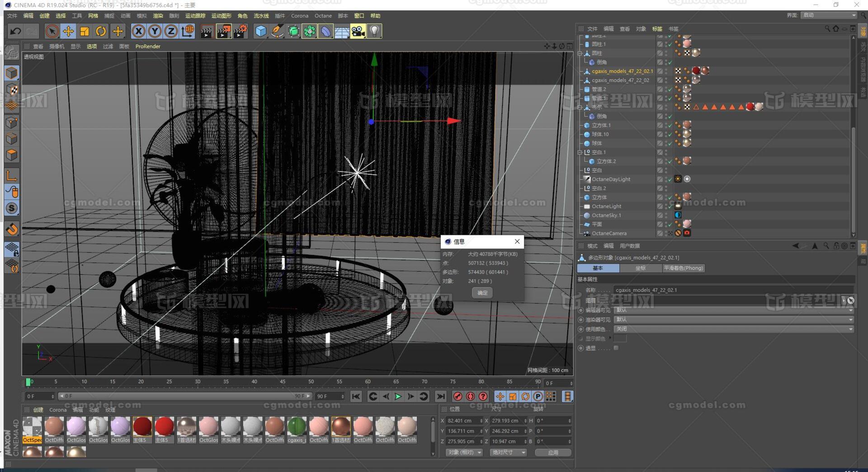The height and width of the screenshot is (472, 868).
Task: Add a Cube primitive from toolbar
Action: click(x=261, y=31)
